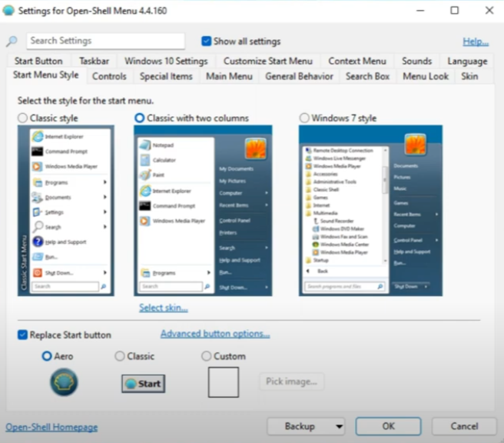Click the Windows 7 style preview thumbnail
The height and width of the screenshot is (443, 504).
370,211
